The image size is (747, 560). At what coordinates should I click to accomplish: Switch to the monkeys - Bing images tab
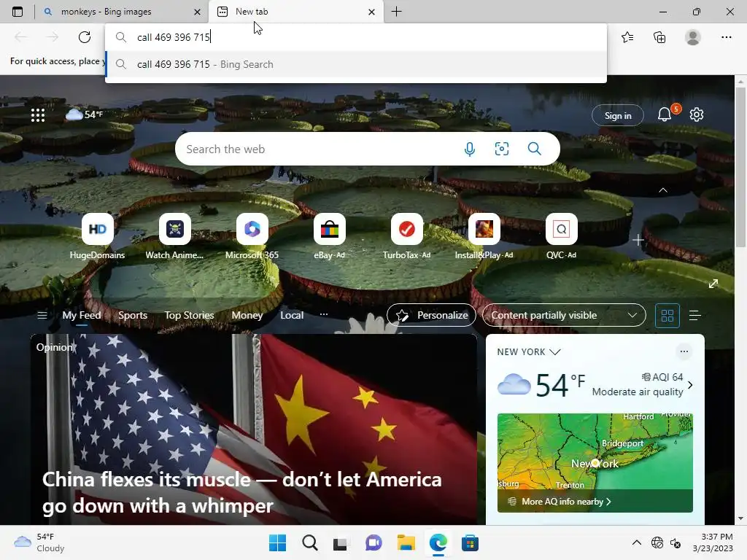[106, 12]
